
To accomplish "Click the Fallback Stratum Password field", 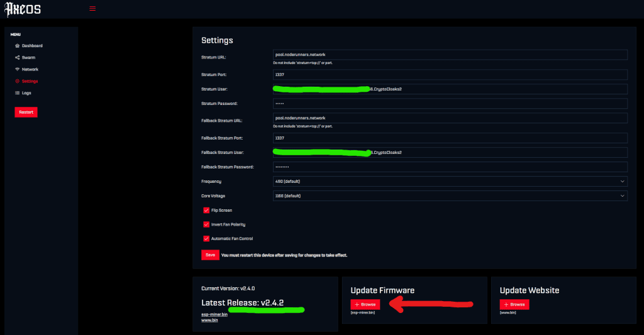I will 450,167.
